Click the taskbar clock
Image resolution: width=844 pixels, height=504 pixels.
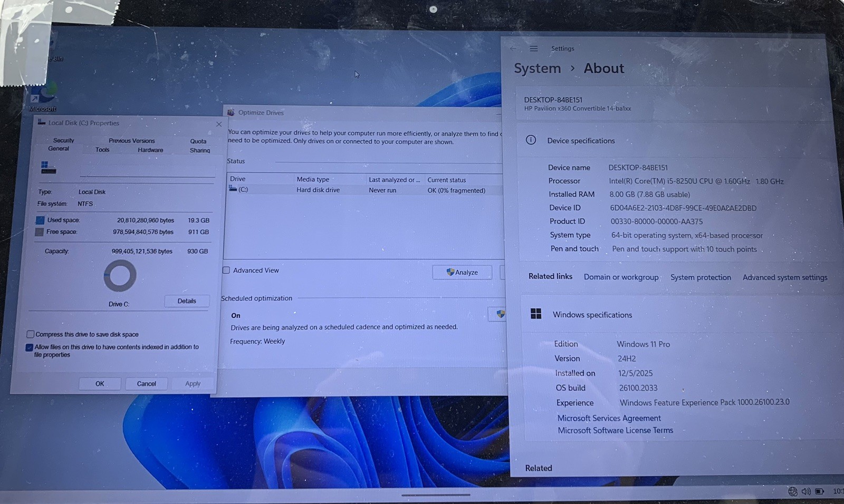pos(838,491)
